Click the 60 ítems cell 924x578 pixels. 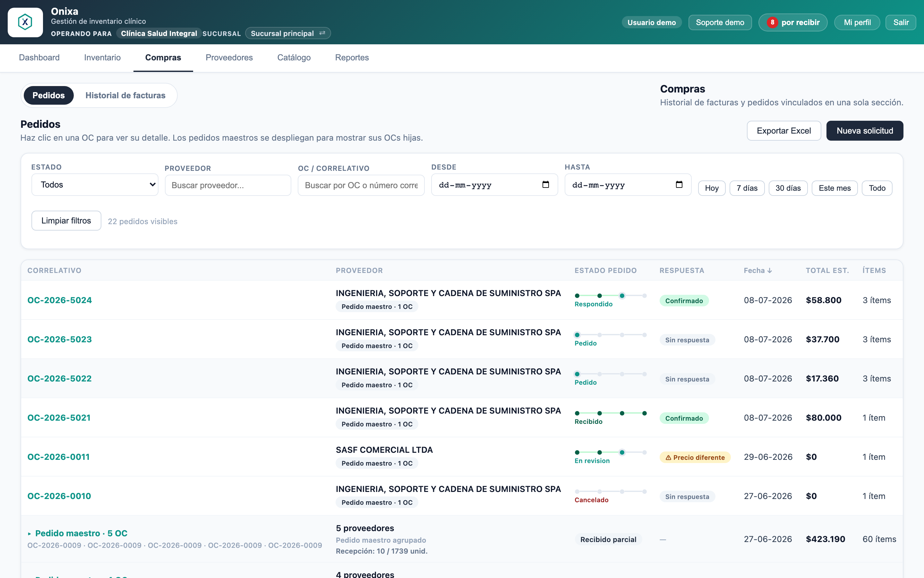(x=879, y=539)
